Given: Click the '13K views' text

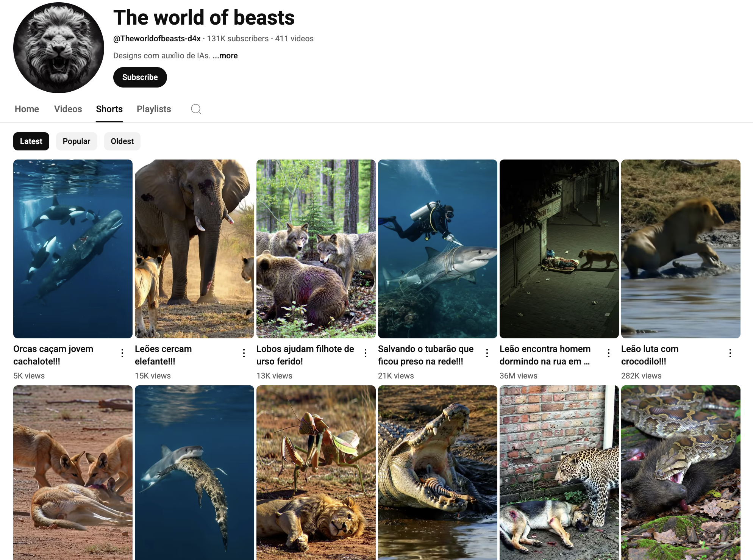Looking at the screenshot, I should coord(274,376).
